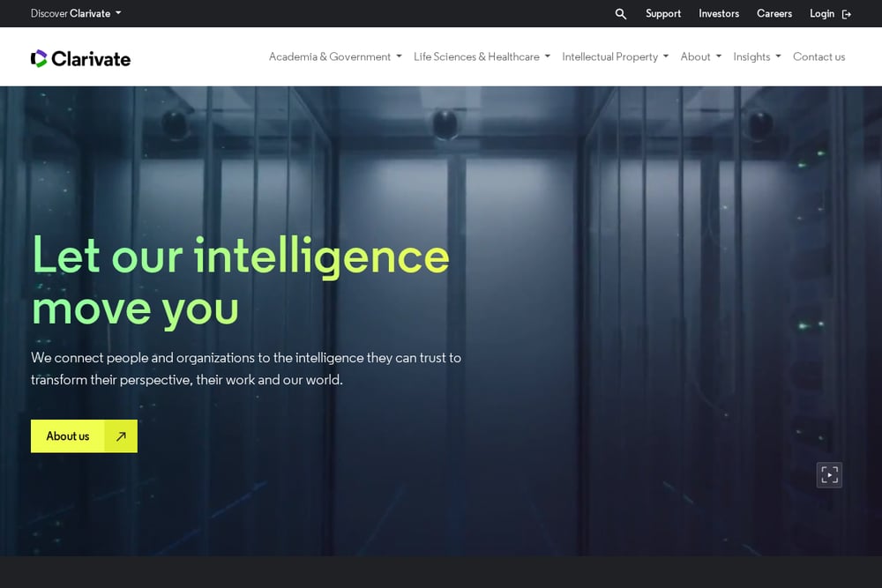This screenshot has width=882, height=588.
Task: Click the caret next to Intellectual Property
Action: [x=665, y=56]
